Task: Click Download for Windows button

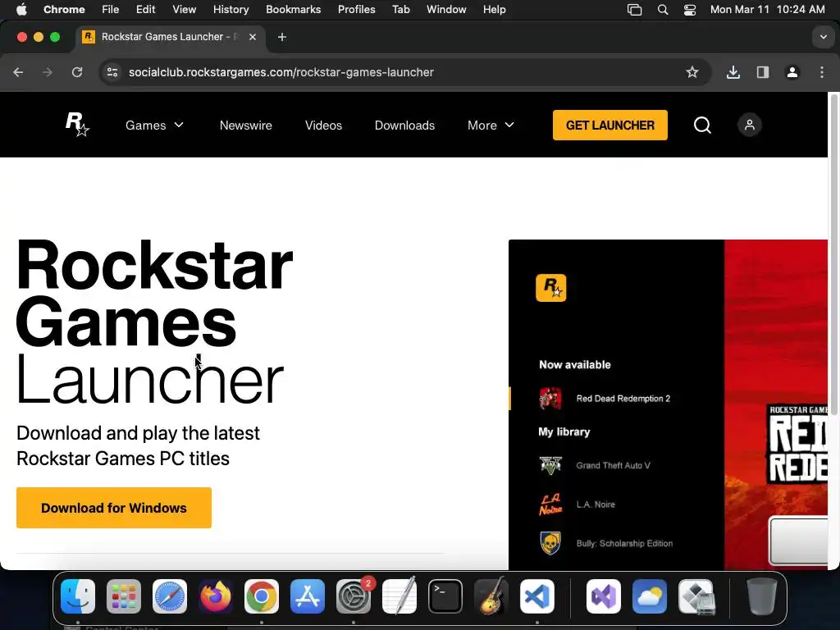Action: pyautogui.click(x=114, y=508)
